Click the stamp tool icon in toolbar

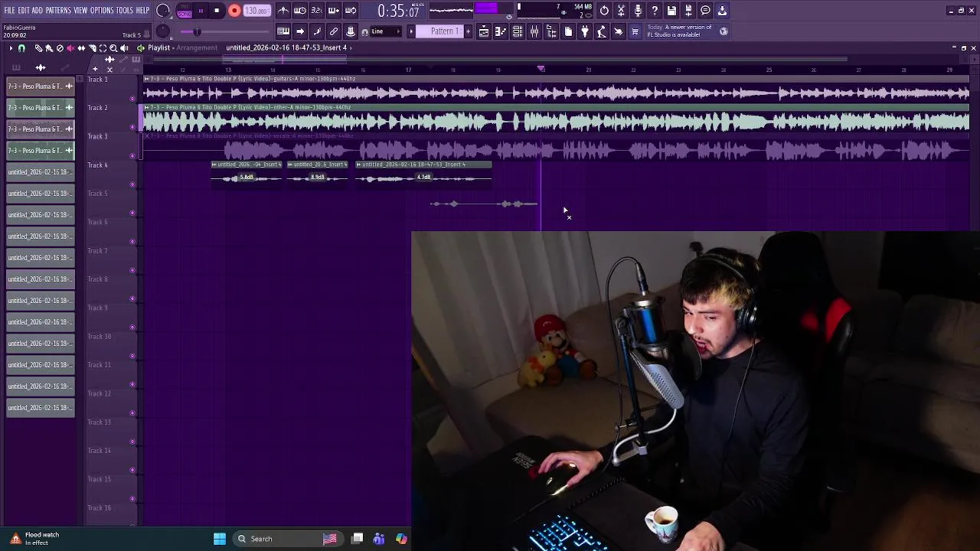[351, 31]
